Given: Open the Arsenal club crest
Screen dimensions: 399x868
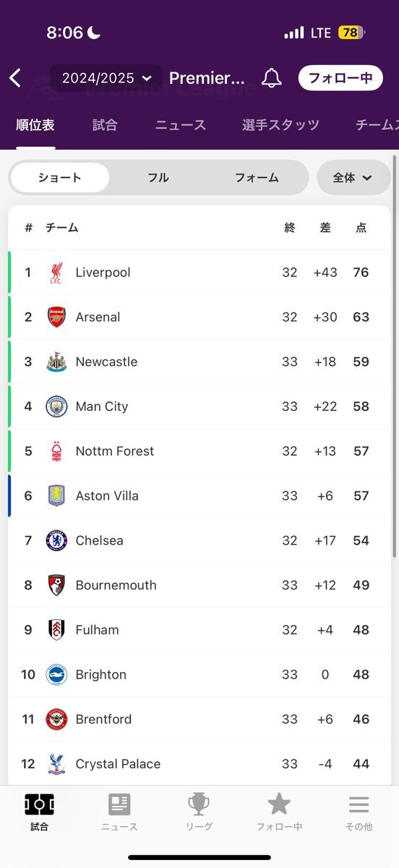Looking at the screenshot, I should click(56, 317).
